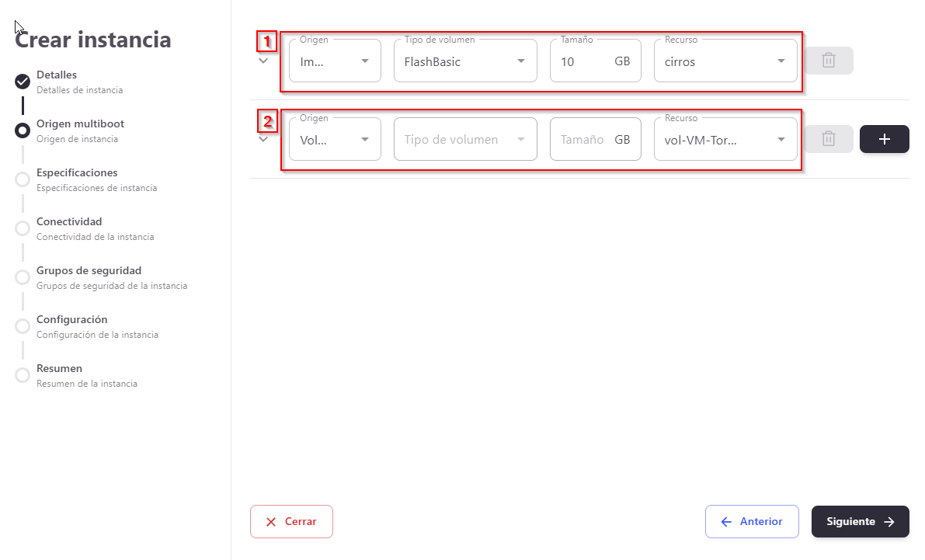
Task: Click the Resumen step circle indicator
Action: 23,375
